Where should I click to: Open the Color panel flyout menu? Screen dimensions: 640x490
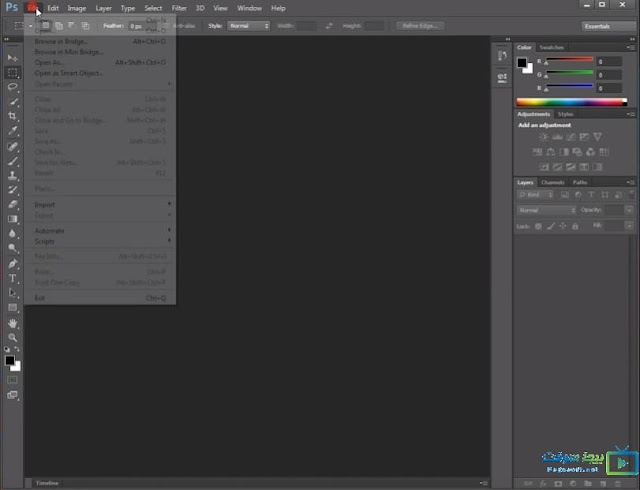[x=631, y=47]
